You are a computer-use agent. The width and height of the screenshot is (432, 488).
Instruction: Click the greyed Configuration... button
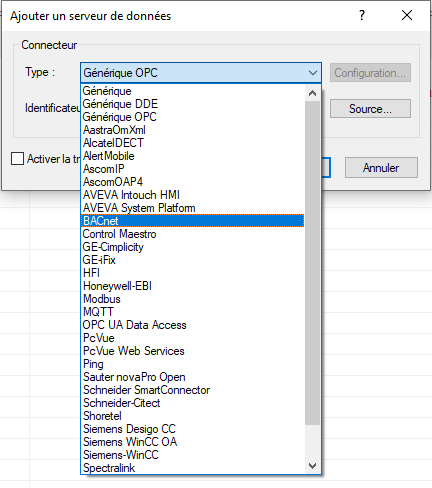click(x=370, y=73)
